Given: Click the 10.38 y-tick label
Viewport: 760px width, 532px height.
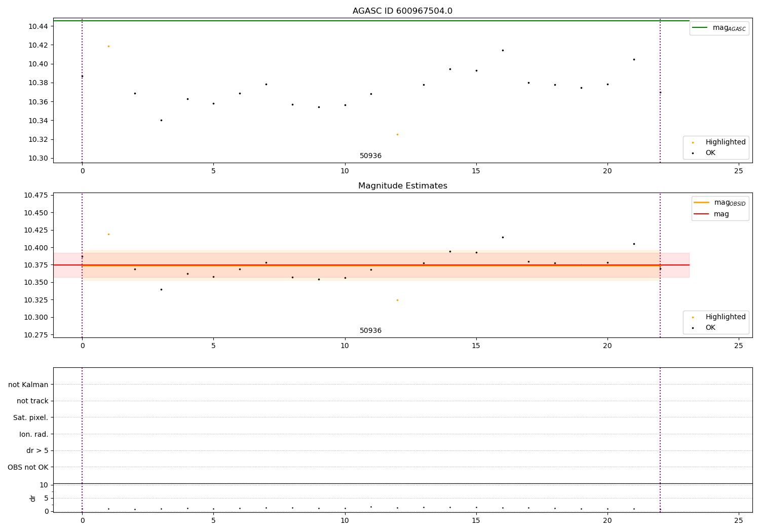Looking at the screenshot, I should [38, 83].
